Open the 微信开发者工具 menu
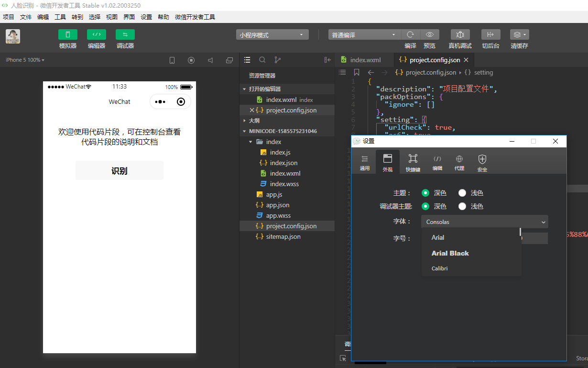588x368 pixels. point(195,17)
